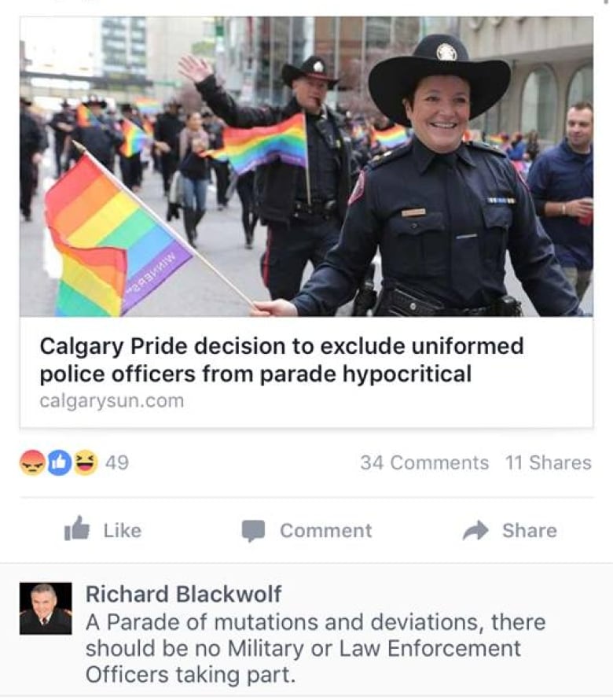Open the calgarysun.com source link
The image size is (613, 700).
pyautogui.click(x=112, y=400)
